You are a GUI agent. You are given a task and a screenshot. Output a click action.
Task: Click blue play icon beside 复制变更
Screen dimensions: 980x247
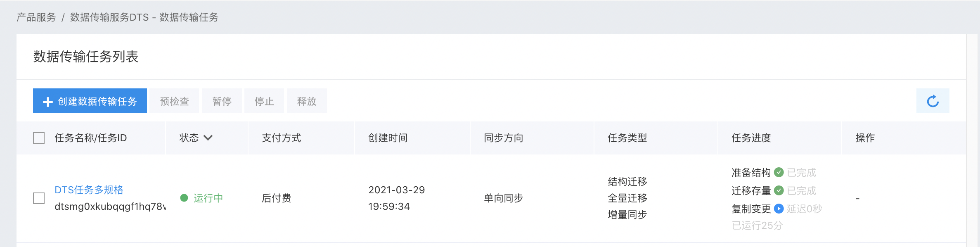click(x=779, y=209)
